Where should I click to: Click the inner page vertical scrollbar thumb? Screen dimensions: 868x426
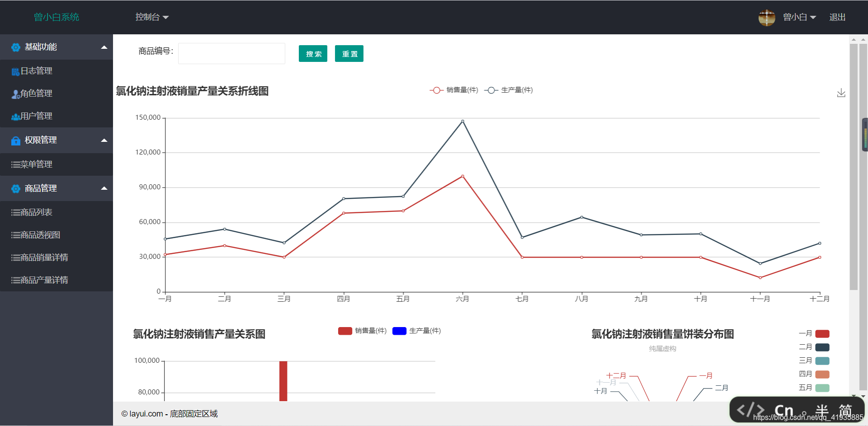pyautogui.click(x=854, y=167)
